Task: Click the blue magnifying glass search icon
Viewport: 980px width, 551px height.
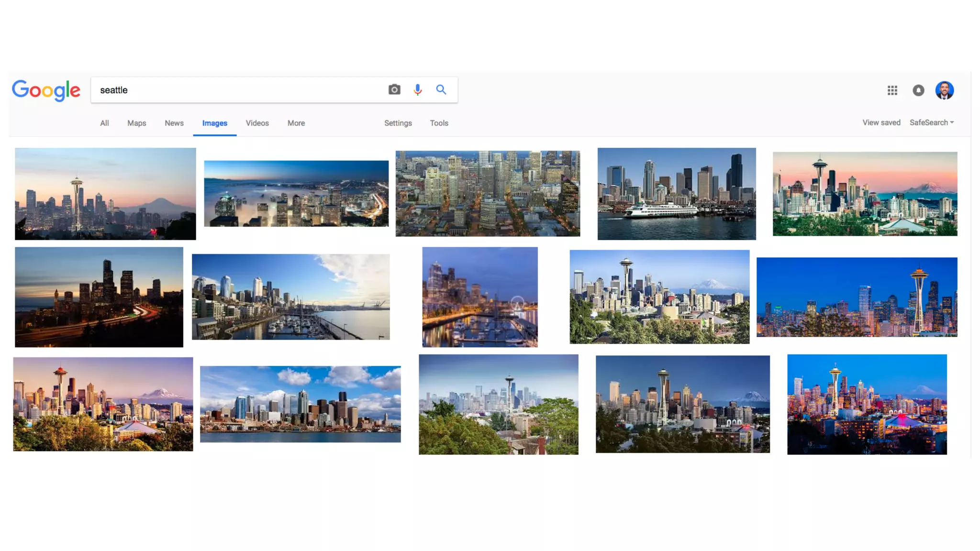Action: pyautogui.click(x=441, y=89)
